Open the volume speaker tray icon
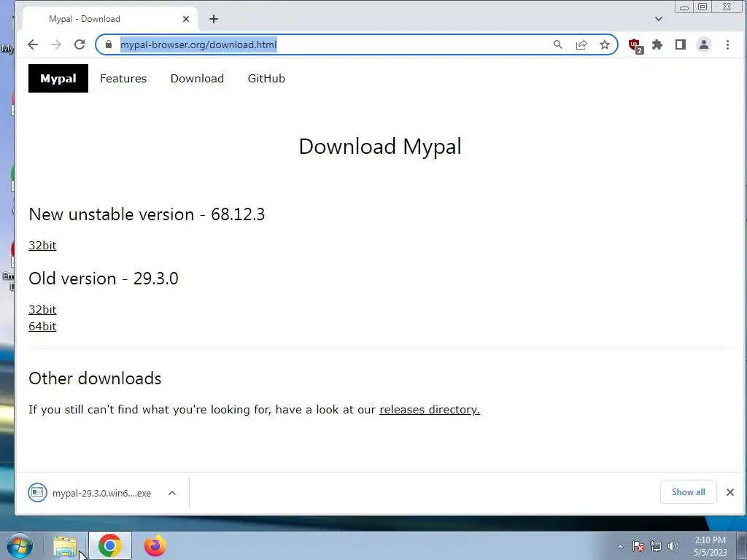The image size is (747, 560). tap(673, 546)
